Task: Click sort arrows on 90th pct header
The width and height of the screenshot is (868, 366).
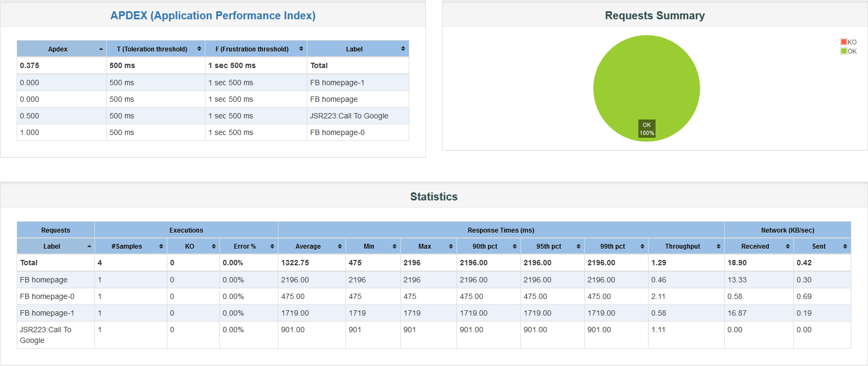Action: pos(514,247)
